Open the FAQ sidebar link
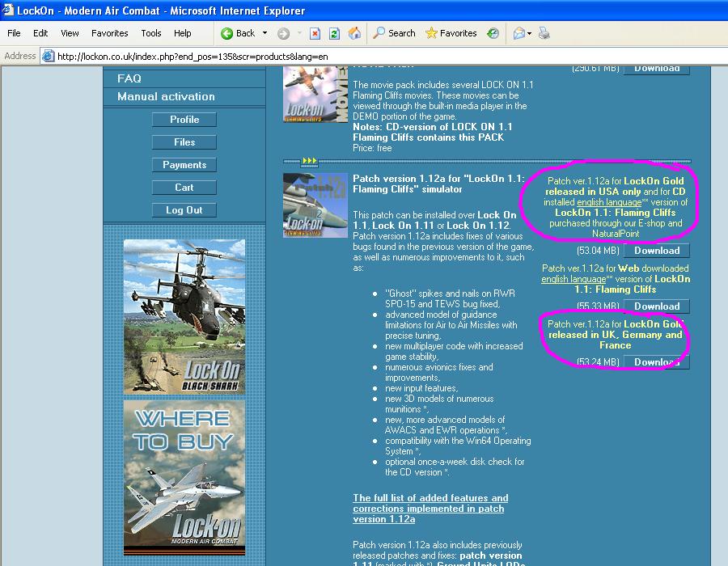The image size is (728, 566). 129,78
